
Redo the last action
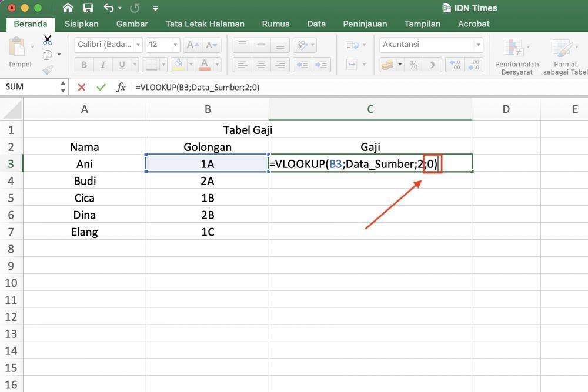(135, 8)
